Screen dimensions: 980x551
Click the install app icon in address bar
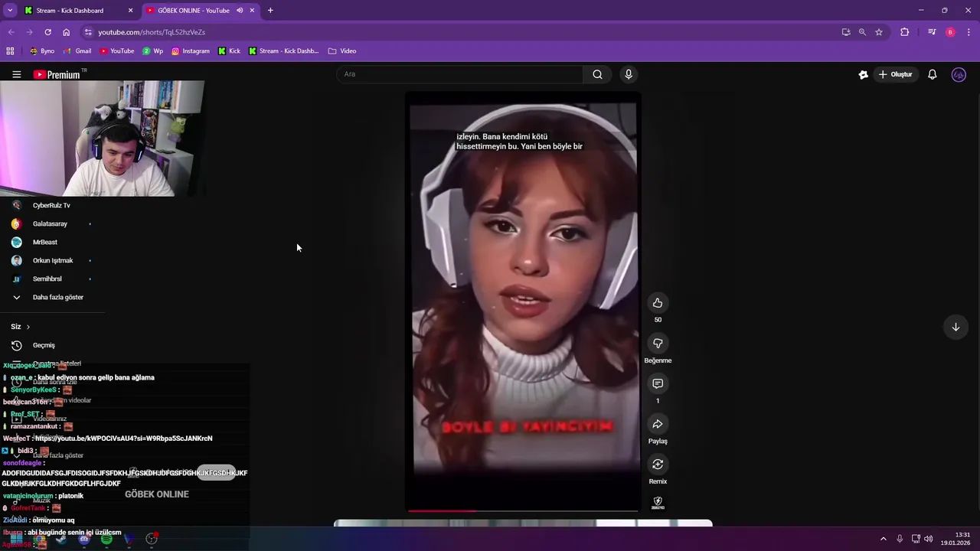846,32
